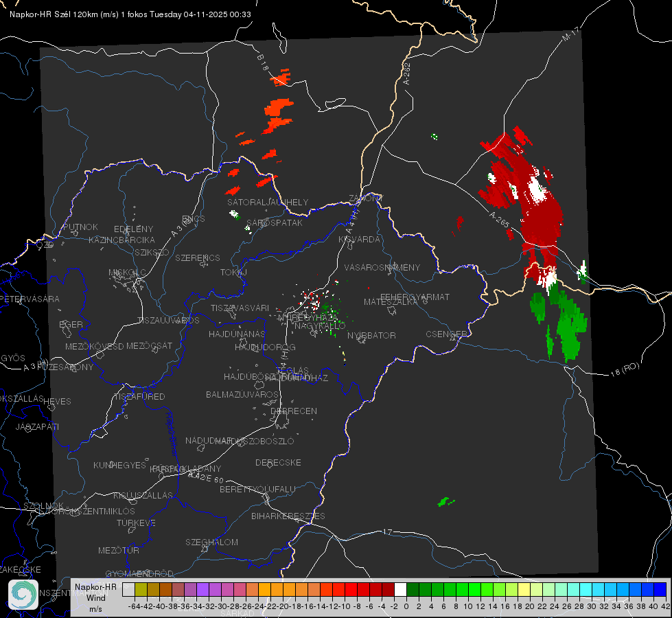
Task: Click the small green echo near bottom right
Action: pyautogui.click(x=445, y=501)
